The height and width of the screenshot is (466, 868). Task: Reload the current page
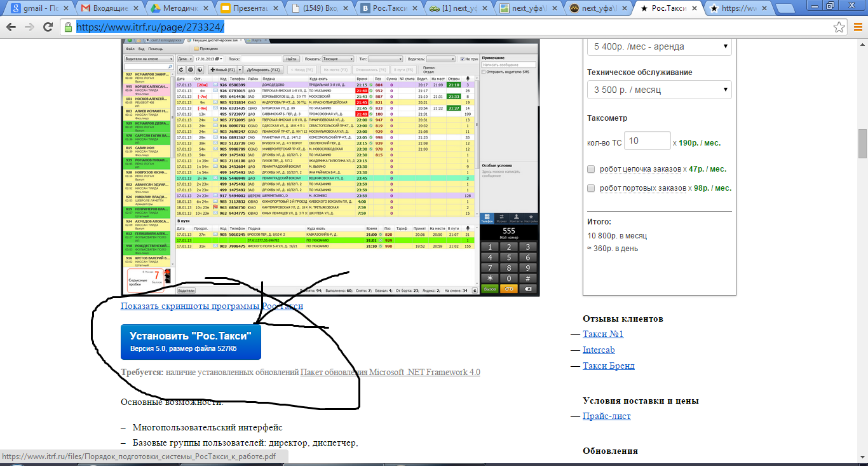point(48,27)
